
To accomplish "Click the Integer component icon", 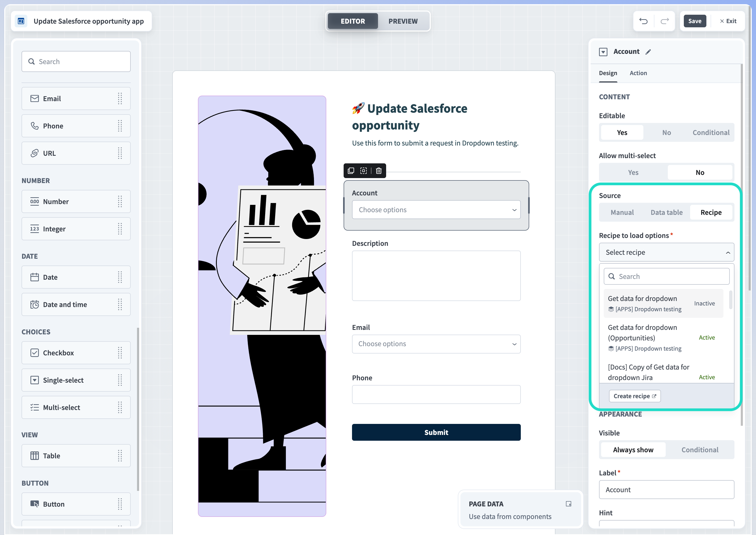I will click(35, 229).
